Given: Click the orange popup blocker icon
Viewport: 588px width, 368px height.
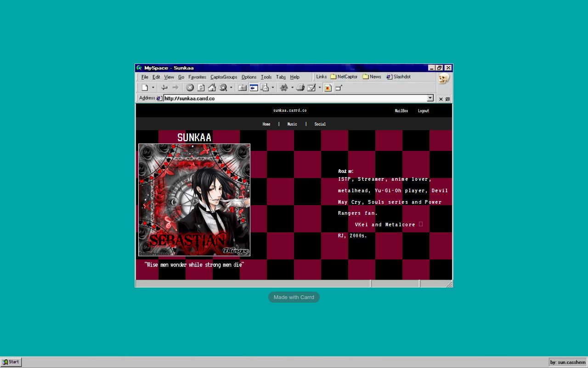Looking at the screenshot, I should click(x=328, y=87).
